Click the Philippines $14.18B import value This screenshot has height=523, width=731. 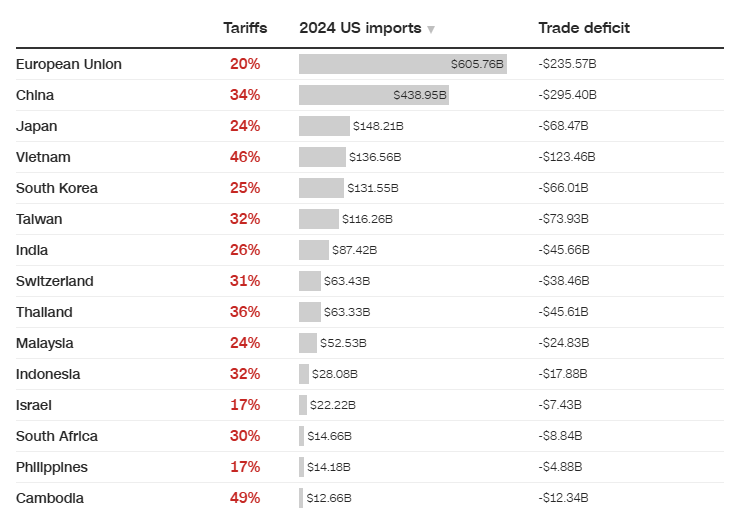pos(329,467)
